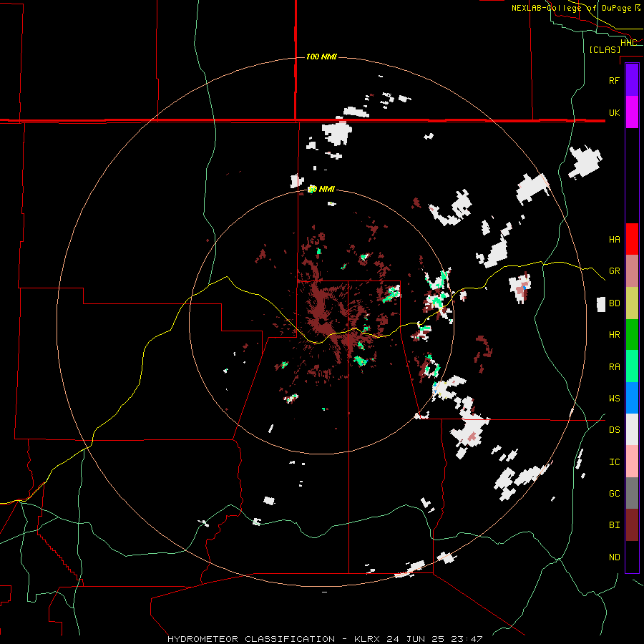Click the RA legend label
The width and height of the screenshot is (644, 644).
coord(614,367)
